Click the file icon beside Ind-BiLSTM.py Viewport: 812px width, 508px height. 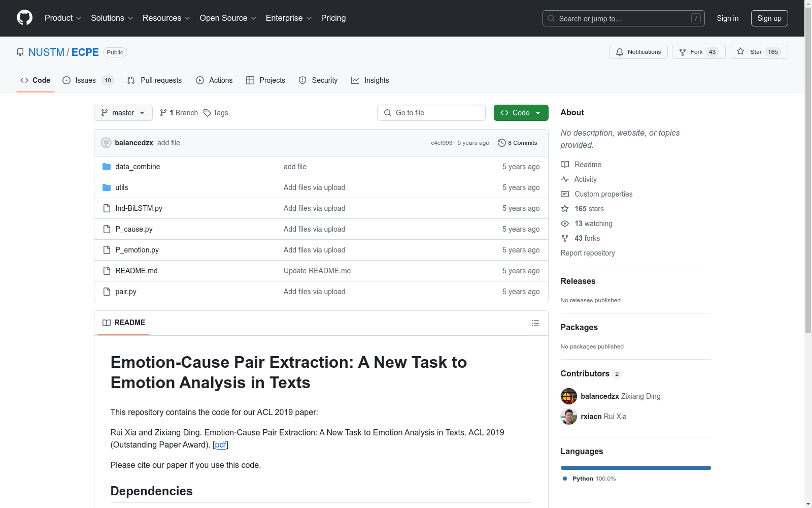coord(107,208)
